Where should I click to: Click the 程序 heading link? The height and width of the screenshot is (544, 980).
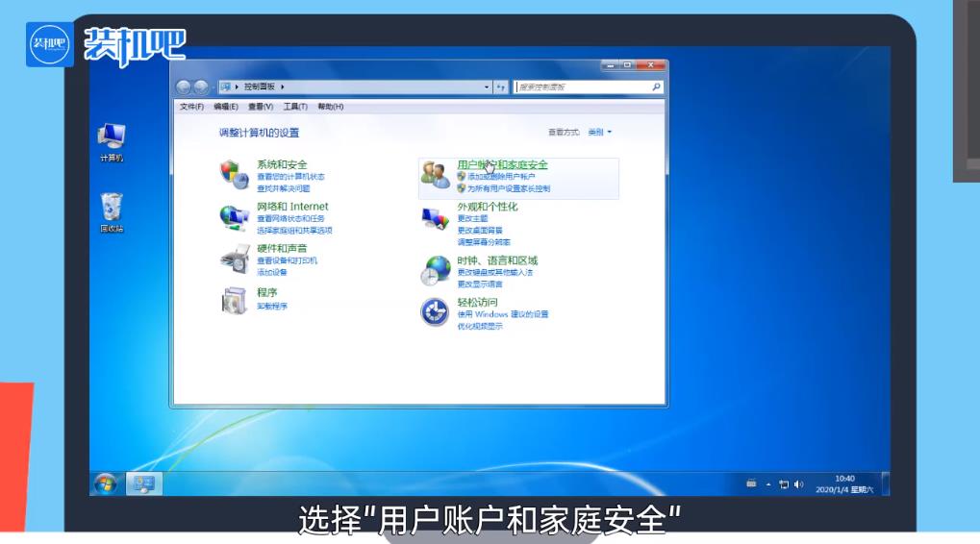[x=266, y=292]
